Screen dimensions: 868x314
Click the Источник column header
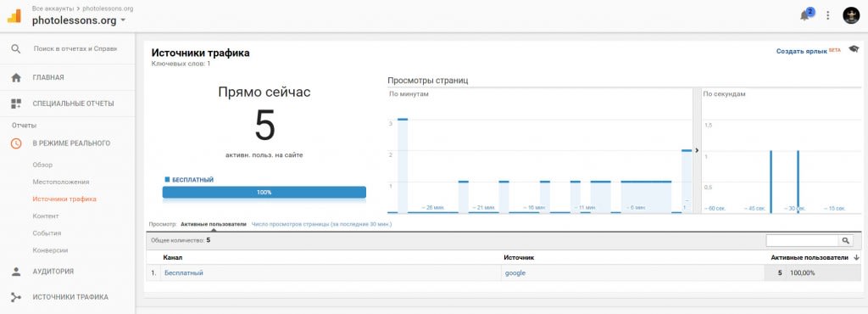tap(519, 257)
